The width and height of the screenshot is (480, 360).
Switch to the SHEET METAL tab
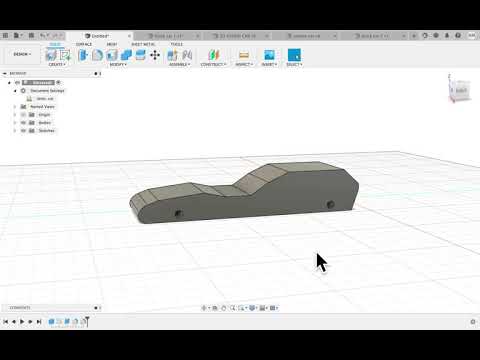[x=143, y=44]
